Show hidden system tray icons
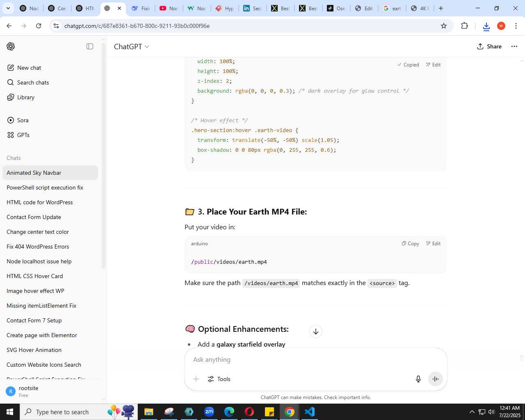Screen dimensions: 525x420 coord(472,412)
